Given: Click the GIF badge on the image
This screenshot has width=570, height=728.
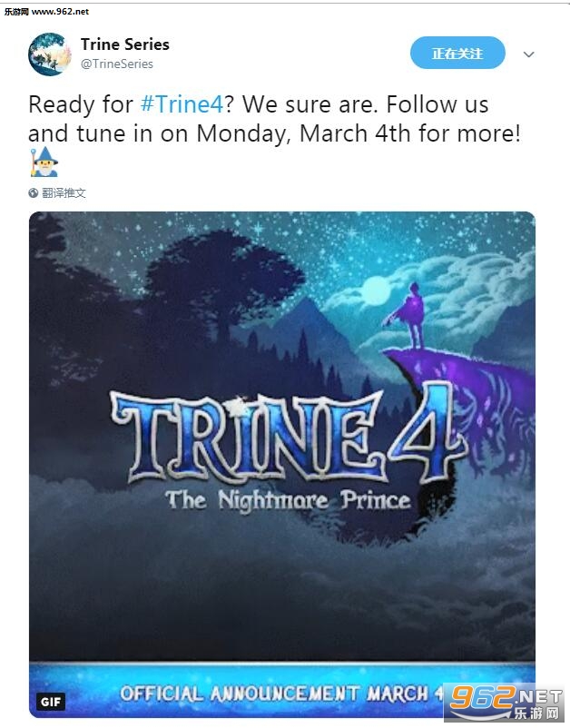Looking at the screenshot, I should pos(51,702).
